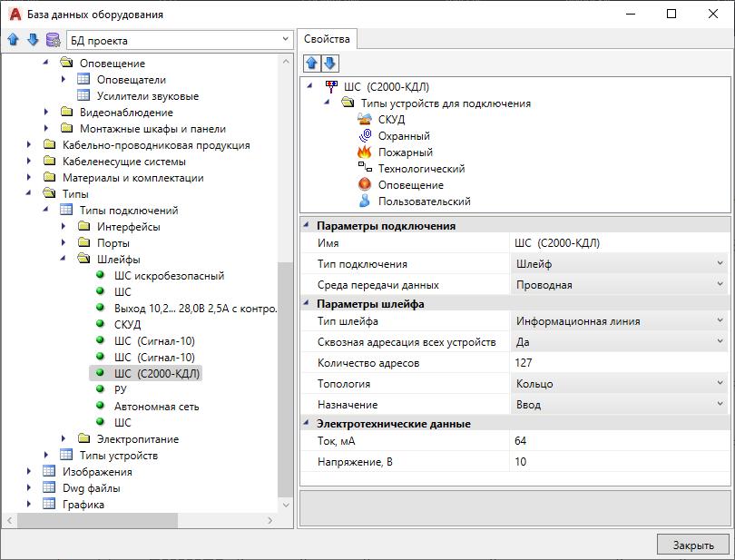The height and width of the screenshot is (560, 735).
Task: Select ШС искробезопасный in the tree
Action: [169, 276]
